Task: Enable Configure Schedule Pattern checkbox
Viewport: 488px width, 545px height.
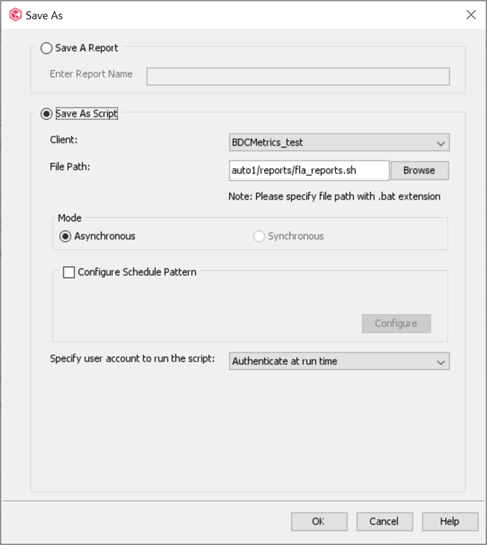Action: [69, 272]
